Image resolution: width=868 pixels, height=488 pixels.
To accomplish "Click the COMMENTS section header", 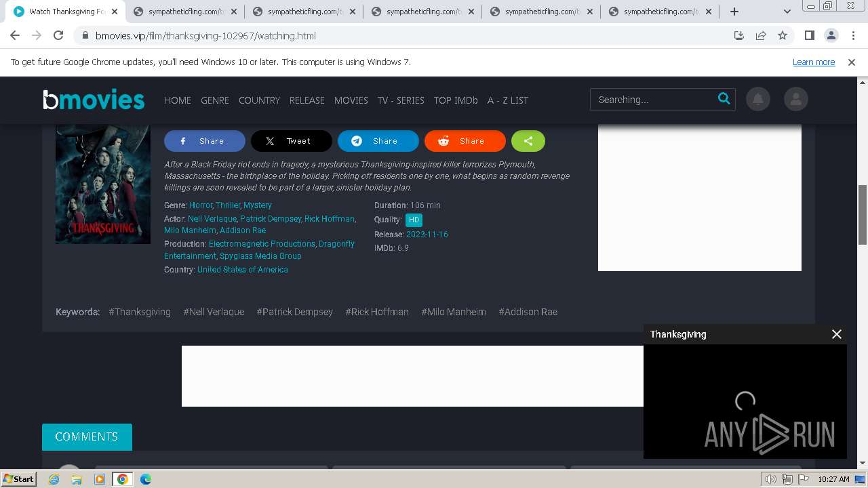I will click(87, 436).
